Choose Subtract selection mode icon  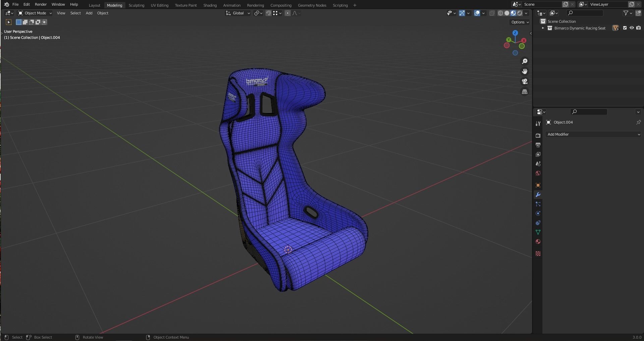pyautogui.click(x=32, y=22)
